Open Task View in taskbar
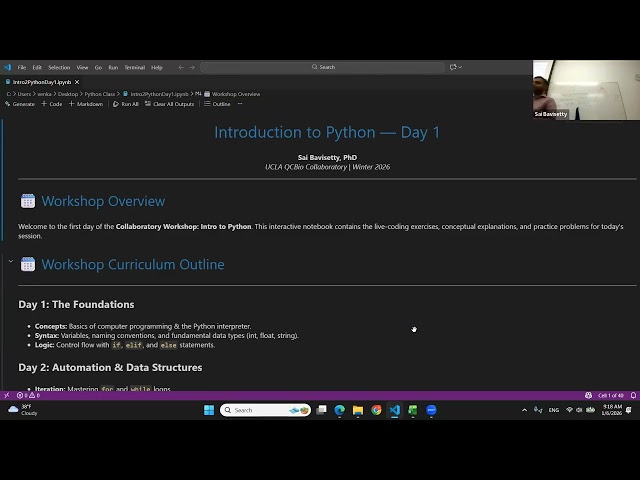Viewport: 640px width, 480px height. coord(322,410)
